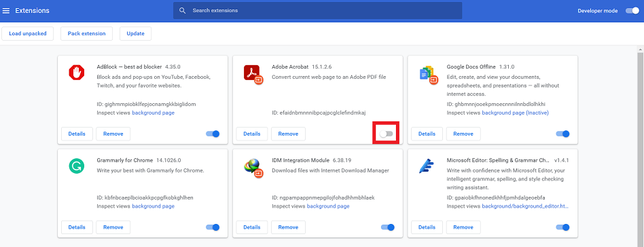Click the Adobe Acrobat extension icon
Image resolution: width=644 pixels, height=247 pixels.
click(253, 74)
